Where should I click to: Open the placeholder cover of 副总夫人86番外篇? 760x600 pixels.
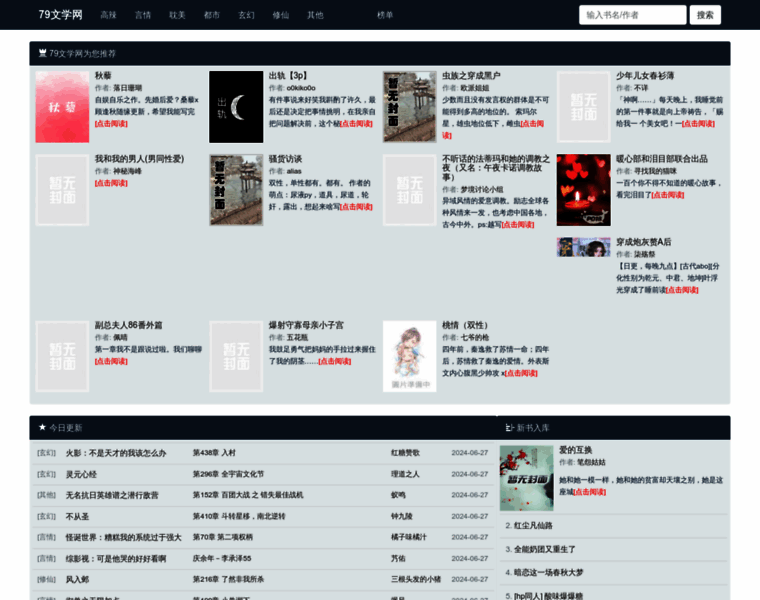63,356
